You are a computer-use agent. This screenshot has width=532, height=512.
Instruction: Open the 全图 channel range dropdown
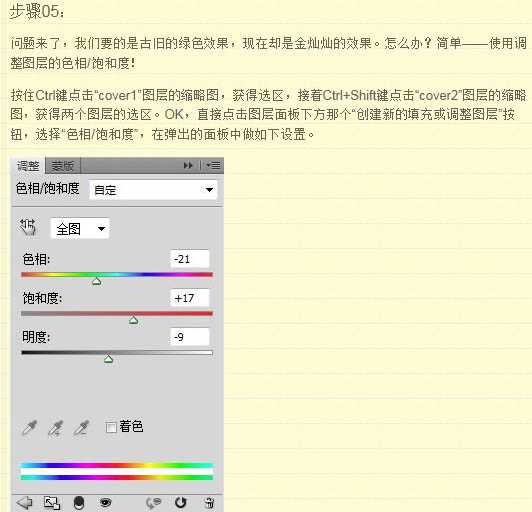(x=80, y=228)
